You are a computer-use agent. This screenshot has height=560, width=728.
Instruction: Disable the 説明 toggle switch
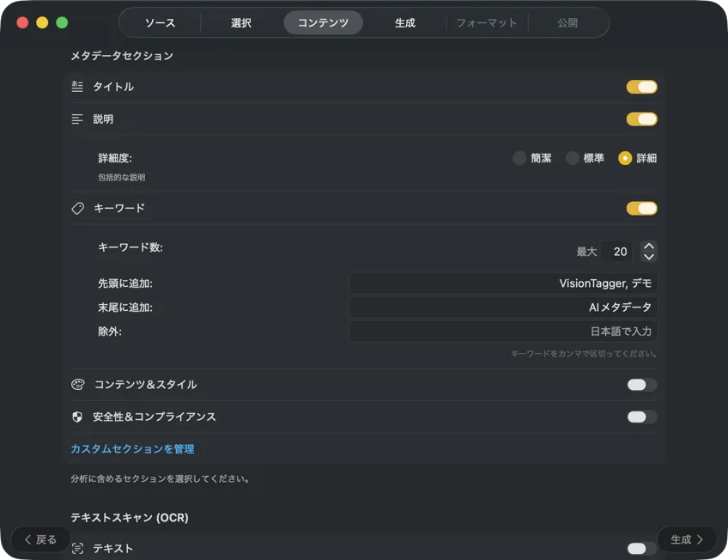point(641,119)
